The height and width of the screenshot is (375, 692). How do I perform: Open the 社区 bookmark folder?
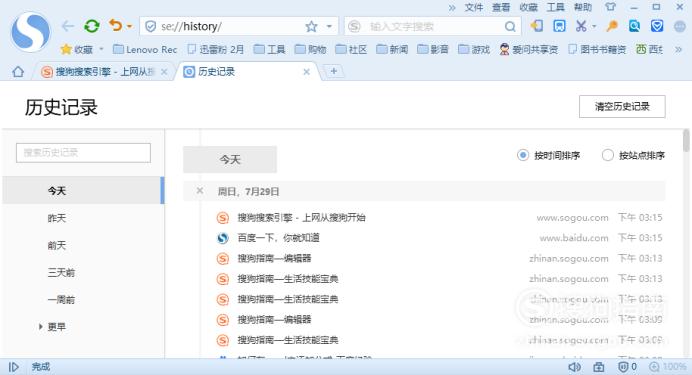[351, 49]
